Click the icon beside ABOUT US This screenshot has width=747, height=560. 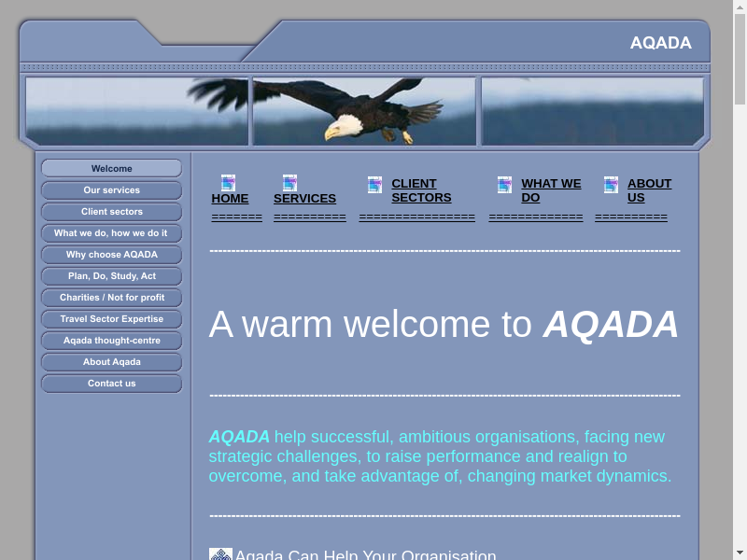pyautogui.click(x=611, y=185)
